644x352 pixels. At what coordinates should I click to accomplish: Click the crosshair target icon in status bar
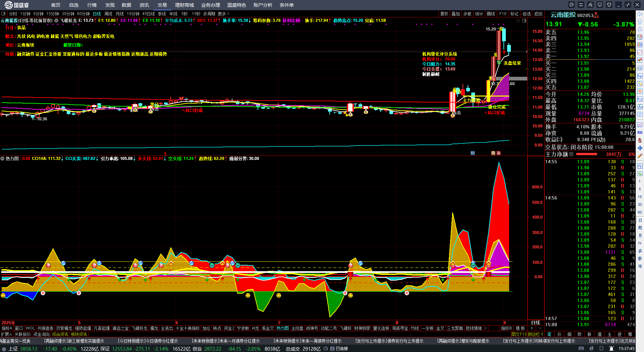[x=601, y=349]
